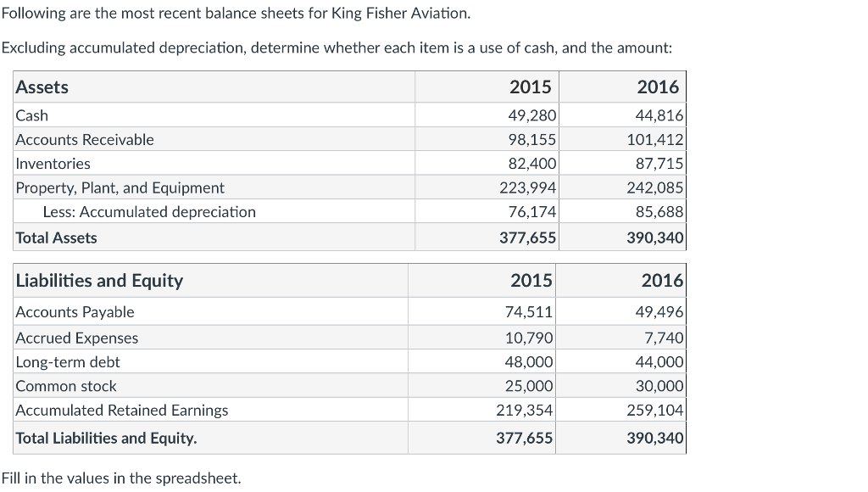Image resolution: width=868 pixels, height=492 pixels.
Task: Select the Inventories row label
Action: [53, 164]
